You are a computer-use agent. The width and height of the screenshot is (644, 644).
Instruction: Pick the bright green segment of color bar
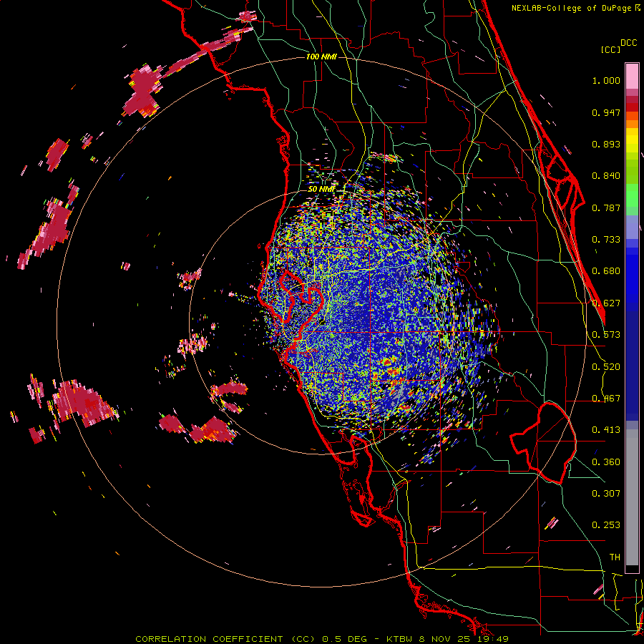(632, 195)
